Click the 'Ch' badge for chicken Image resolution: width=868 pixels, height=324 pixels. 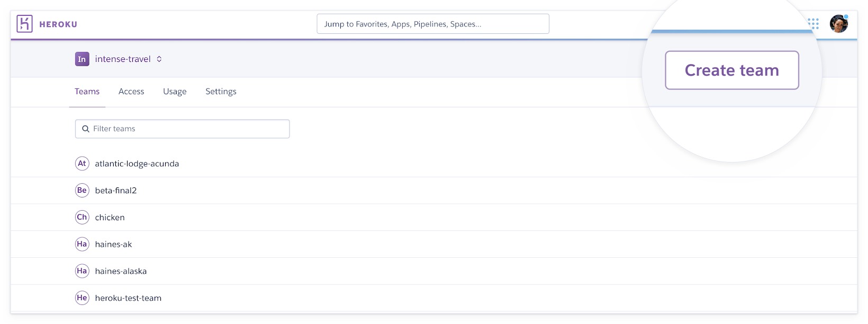pos(82,217)
